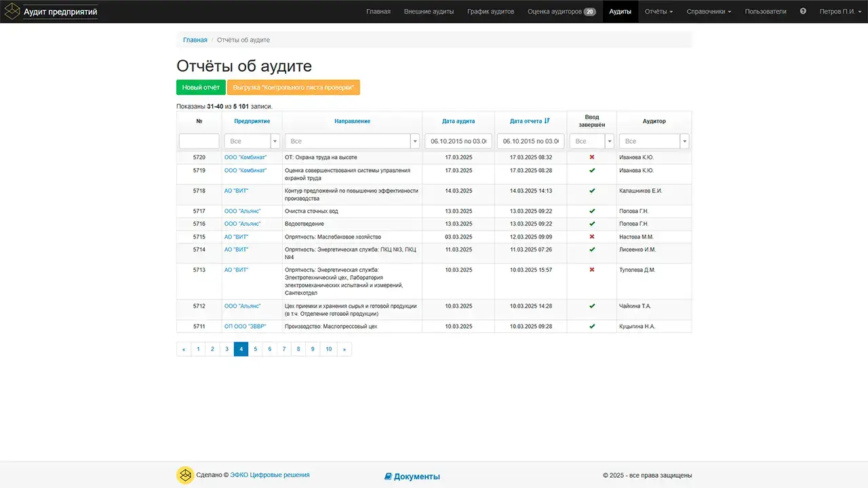Click the green checkmark for report 5719
868x488 pixels.
591,171
